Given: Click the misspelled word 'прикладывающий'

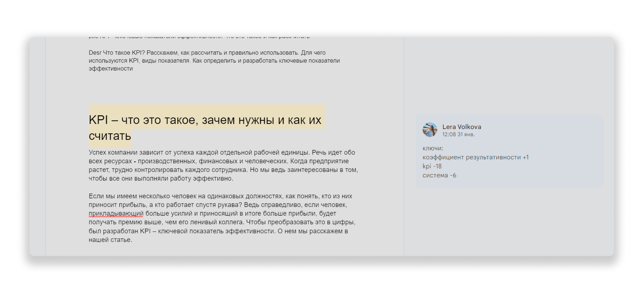Looking at the screenshot, I should pyautogui.click(x=116, y=213).
